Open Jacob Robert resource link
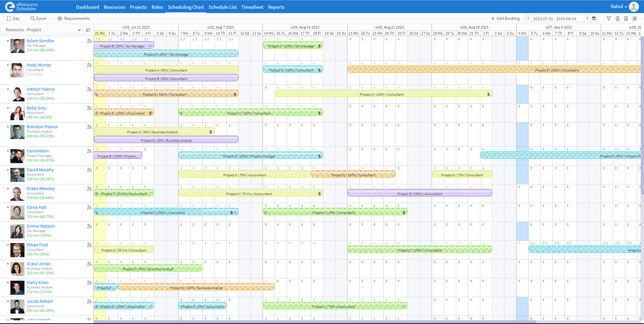This screenshot has width=644, height=324. tap(40, 302)
